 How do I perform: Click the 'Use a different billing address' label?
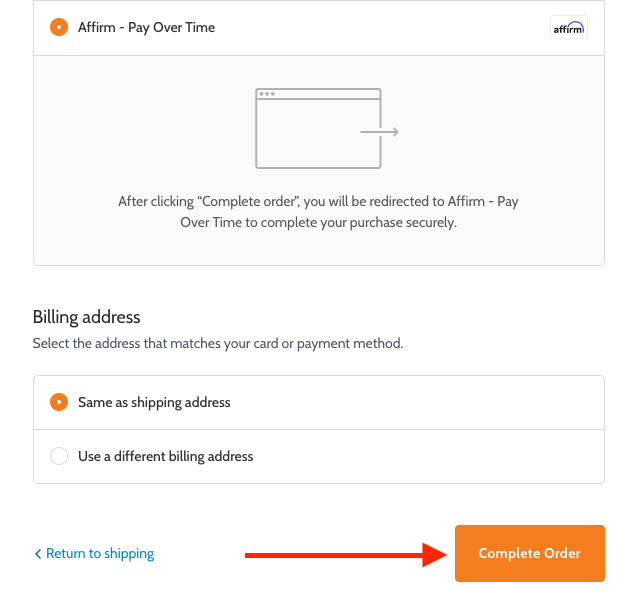tap(166, 457)
